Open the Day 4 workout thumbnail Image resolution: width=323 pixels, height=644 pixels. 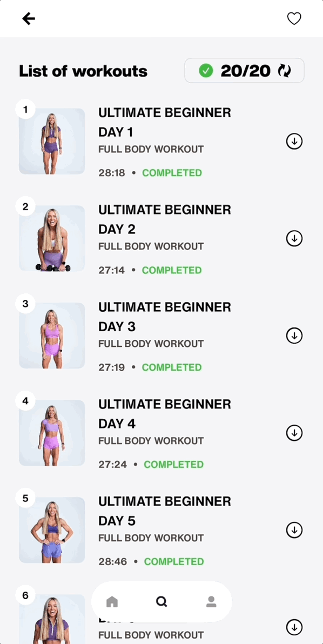pos(52,432)
